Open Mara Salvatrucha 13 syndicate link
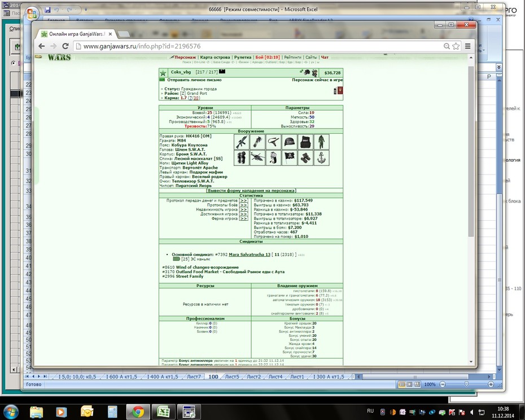Viewport: 525px width, 420px height. coord(250,255)
